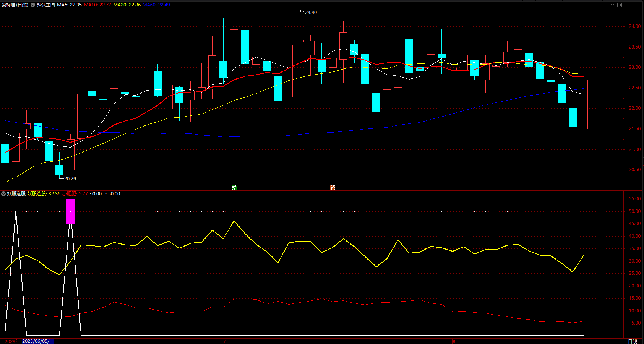This screenshot has height=344, width=644.
Task: Click the yellow MA20: 22.86 label
Action: coord(127,5)
